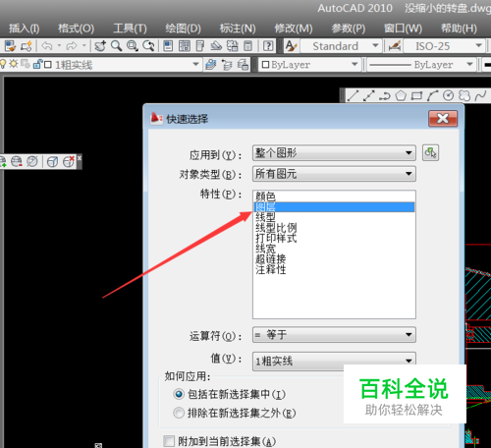The height and width of the screenshot is (448, 491).
Task: Expand the Standard text style dropdown
Action: point(376,46)
